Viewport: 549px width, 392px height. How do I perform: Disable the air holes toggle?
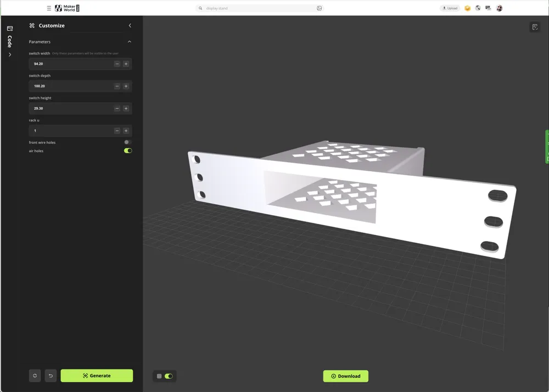(127, 150)
